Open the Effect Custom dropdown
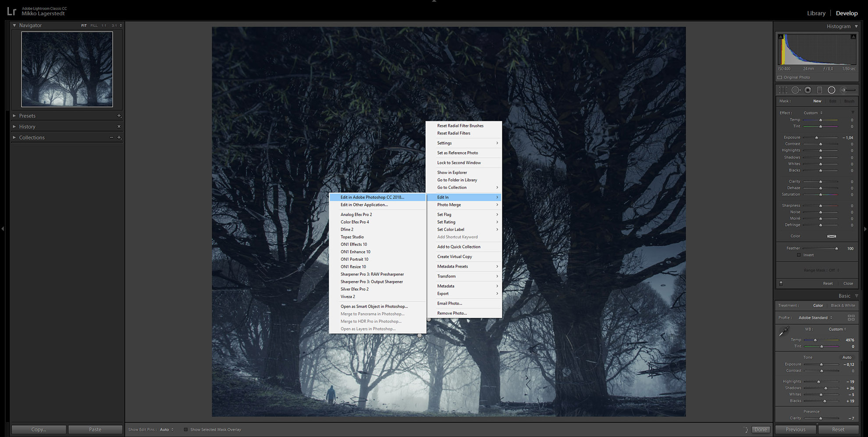868x437 pixels. click(x=813, y=113)
